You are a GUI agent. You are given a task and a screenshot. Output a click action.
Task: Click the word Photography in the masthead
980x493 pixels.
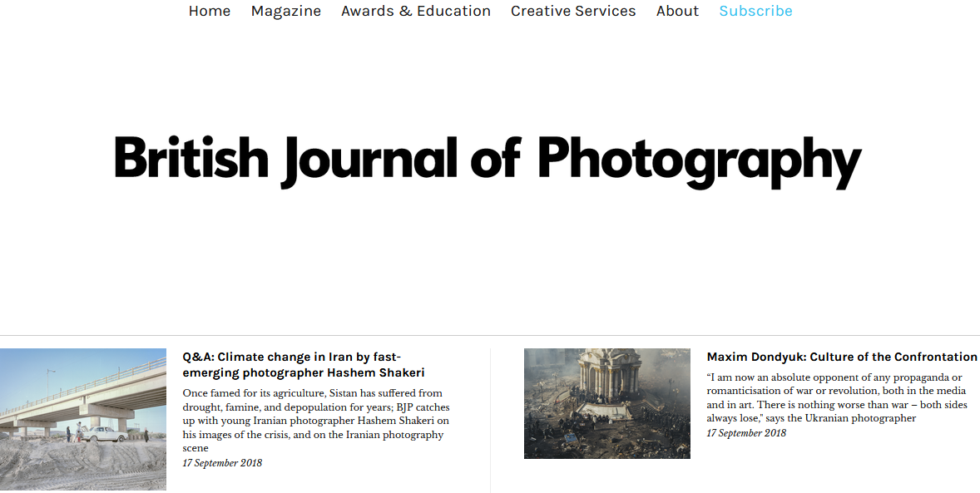pyautogui.click(x=699, y=158)
